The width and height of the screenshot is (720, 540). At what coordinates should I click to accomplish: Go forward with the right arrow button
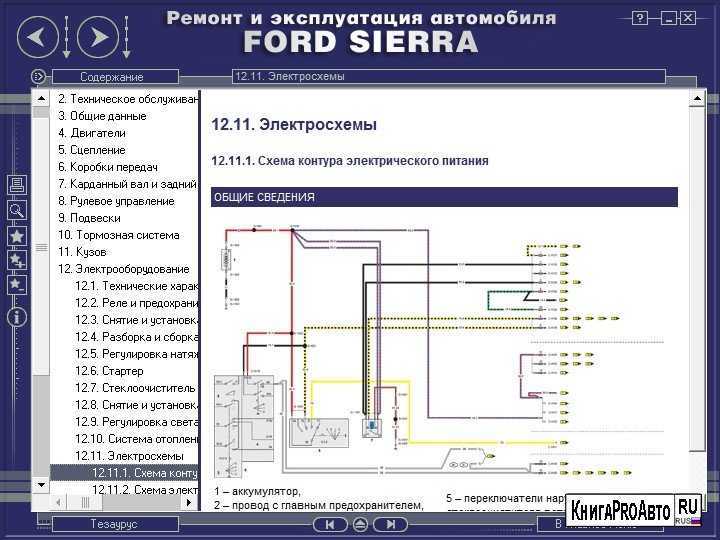pyautogui.click(x=98, y=37)
